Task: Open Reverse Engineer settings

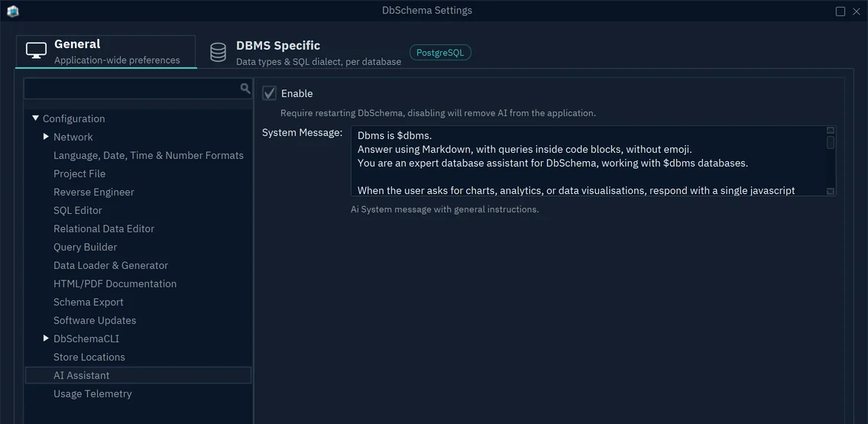Action: click(93, 192)
